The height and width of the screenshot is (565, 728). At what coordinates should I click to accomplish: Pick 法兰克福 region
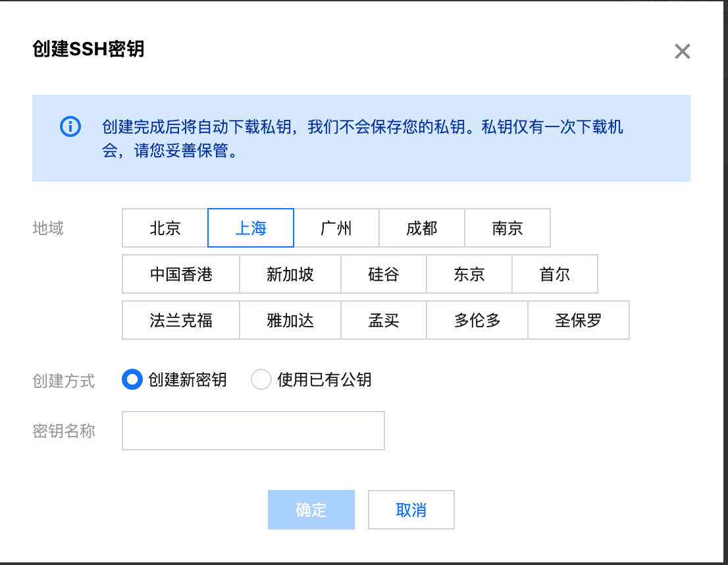pyautogui.click(x=181, y=320)
